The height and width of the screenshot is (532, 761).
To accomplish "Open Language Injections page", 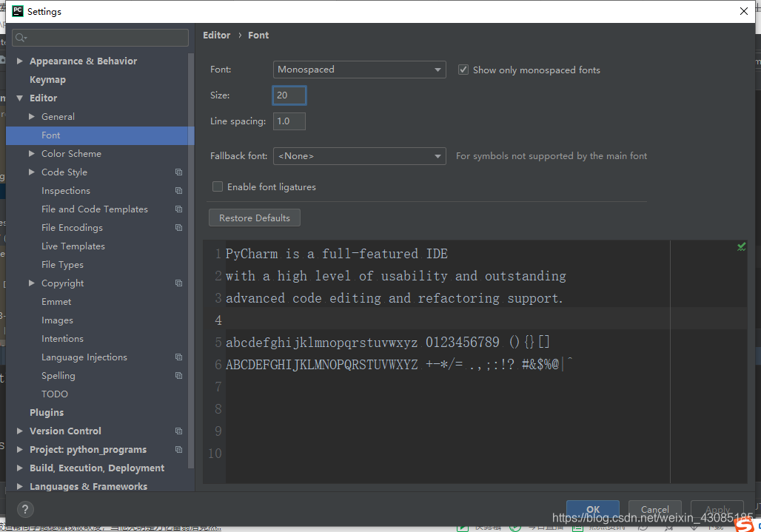I will click(x=84, y=357).
